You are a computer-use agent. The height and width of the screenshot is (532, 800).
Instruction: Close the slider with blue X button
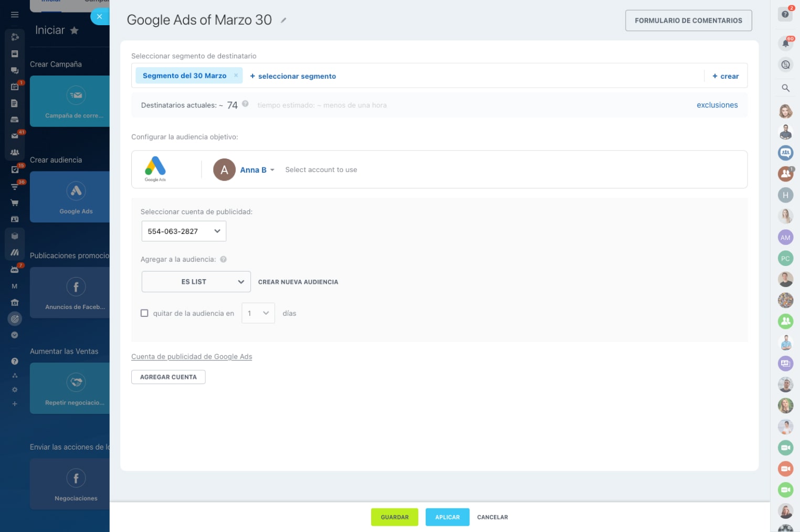(x=99, y=17)
